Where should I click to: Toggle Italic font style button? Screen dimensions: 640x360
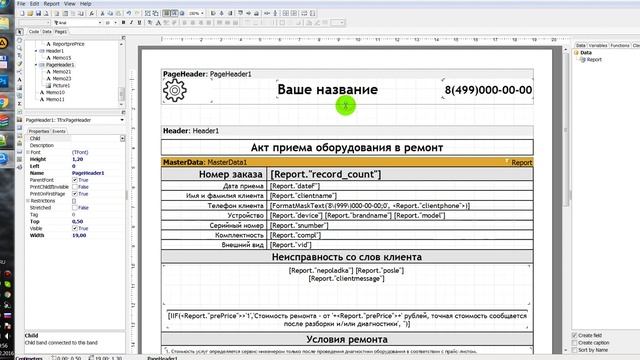click(131, 22)
